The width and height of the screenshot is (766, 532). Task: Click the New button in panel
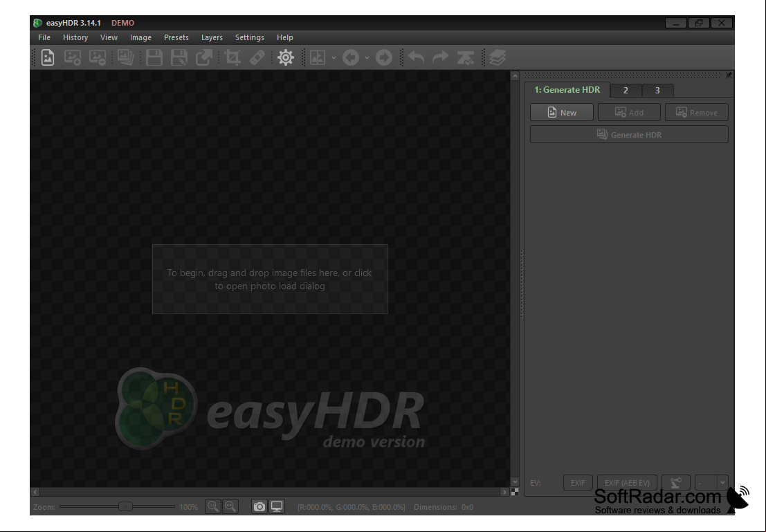562,112
